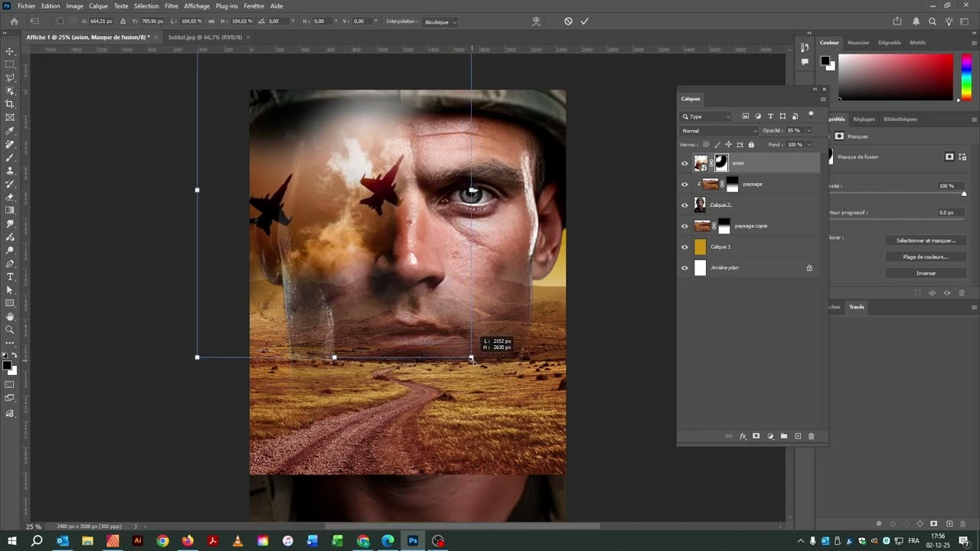Select the Frame tool

[x=10, y=117]
